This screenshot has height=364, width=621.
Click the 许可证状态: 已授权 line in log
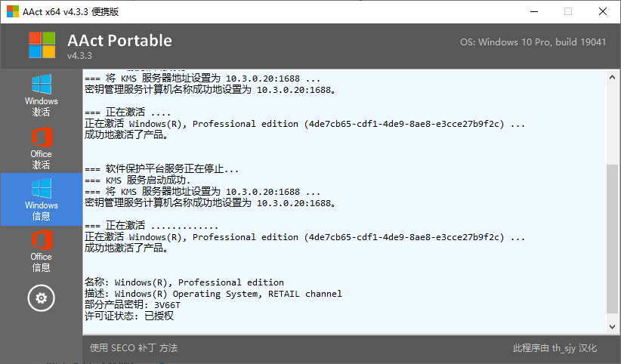pyautogui.click(x=129, y=316)
